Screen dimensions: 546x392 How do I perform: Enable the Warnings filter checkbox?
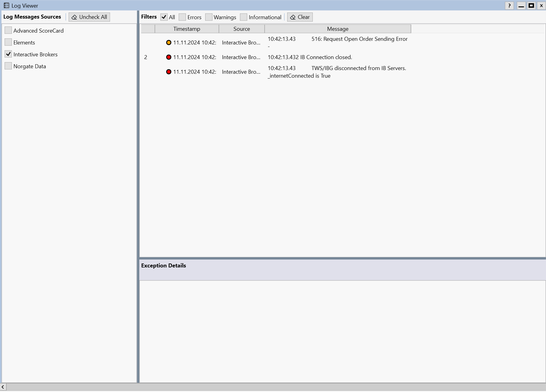click(209, 17)
